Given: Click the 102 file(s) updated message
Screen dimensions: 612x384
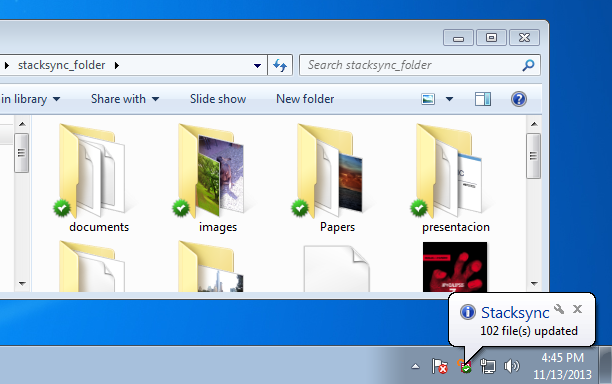Looking at the screenshot, I should coord(529,331).
